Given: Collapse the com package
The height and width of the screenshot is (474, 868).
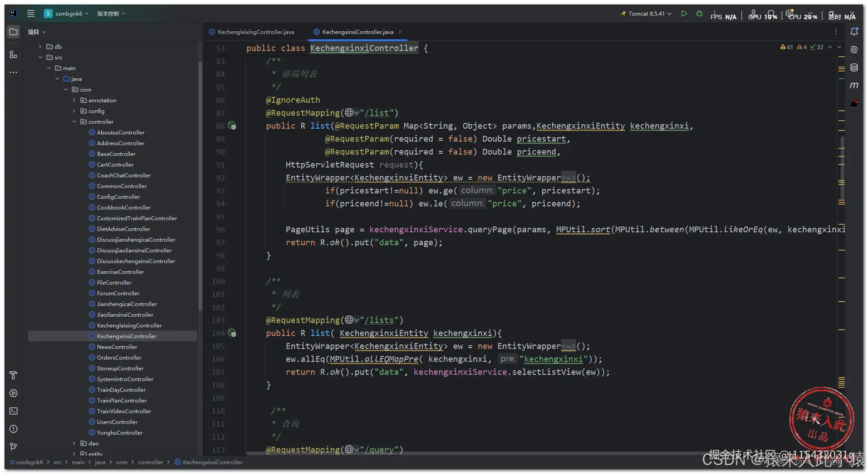Looking at the screenshot, I should click(65, 89).
